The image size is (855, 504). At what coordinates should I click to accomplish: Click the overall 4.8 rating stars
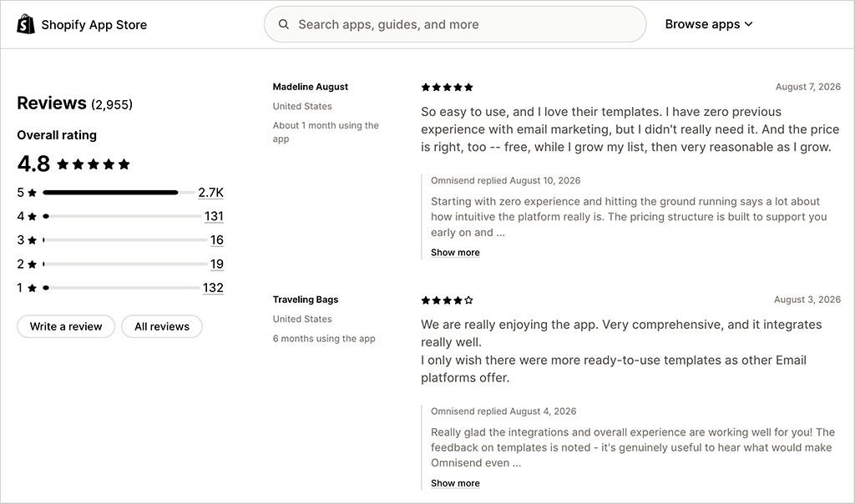coord(94,164)
